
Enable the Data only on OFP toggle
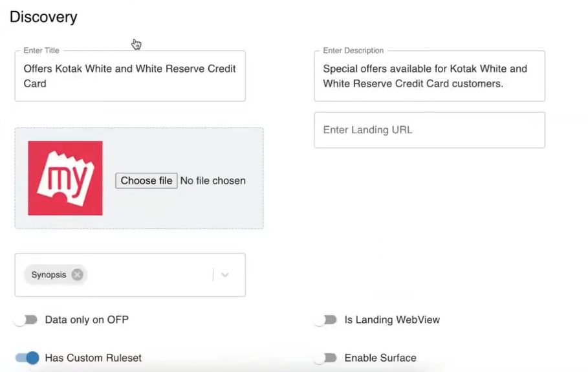point(26,320)
